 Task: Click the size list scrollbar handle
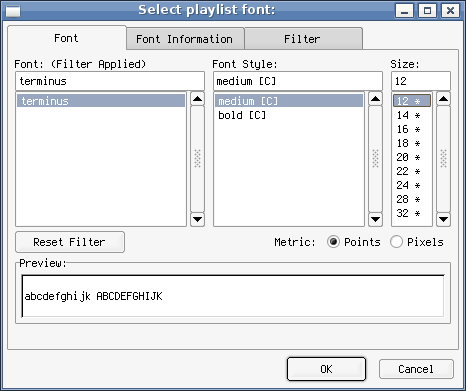pos(443,159)
